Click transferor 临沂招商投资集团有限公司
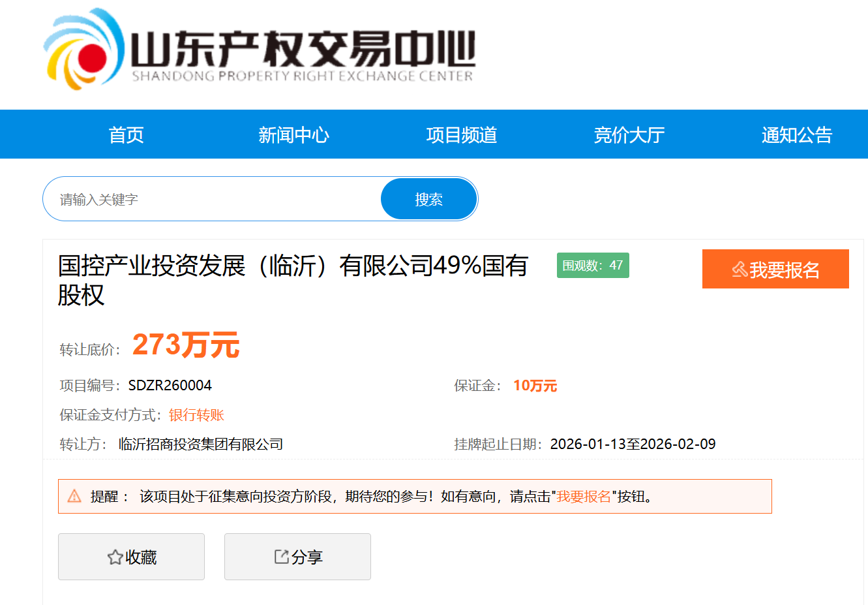This screenshot has width=868, height=605. click(x=201, y=444)
